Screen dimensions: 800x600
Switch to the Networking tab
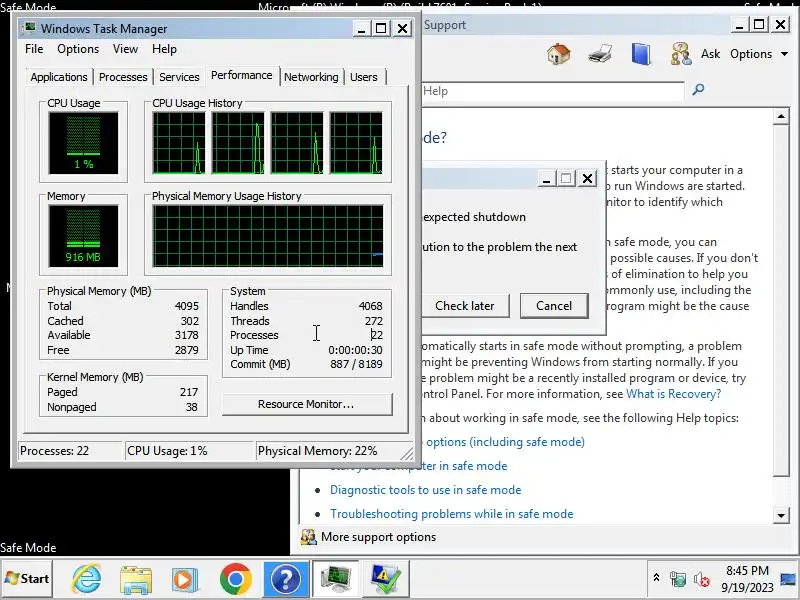pos(311,77)
